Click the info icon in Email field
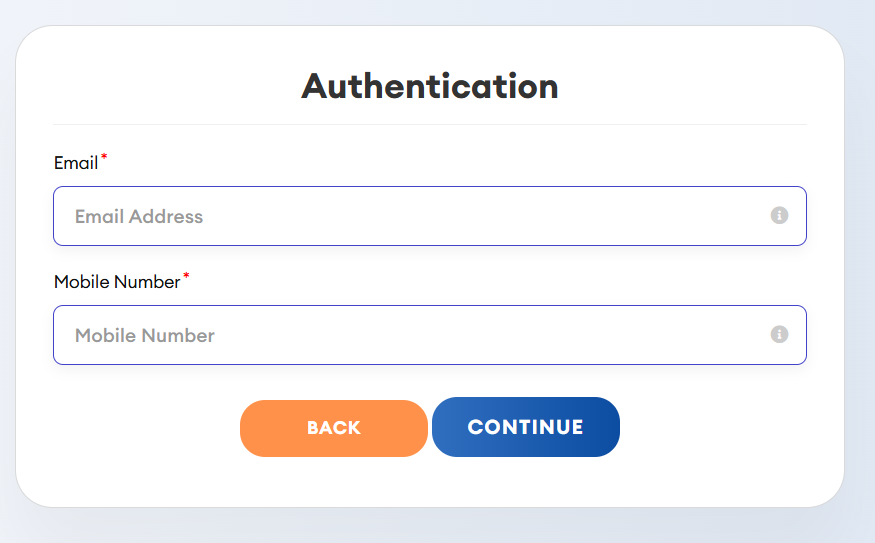The width and height of the screenshot is (875, 543). click(779, 216)
